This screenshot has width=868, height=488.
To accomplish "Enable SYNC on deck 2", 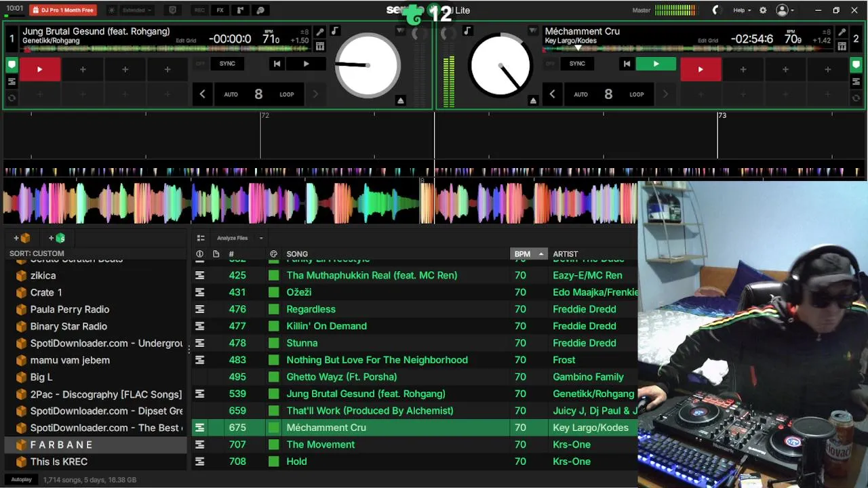I will pos(577,64).
